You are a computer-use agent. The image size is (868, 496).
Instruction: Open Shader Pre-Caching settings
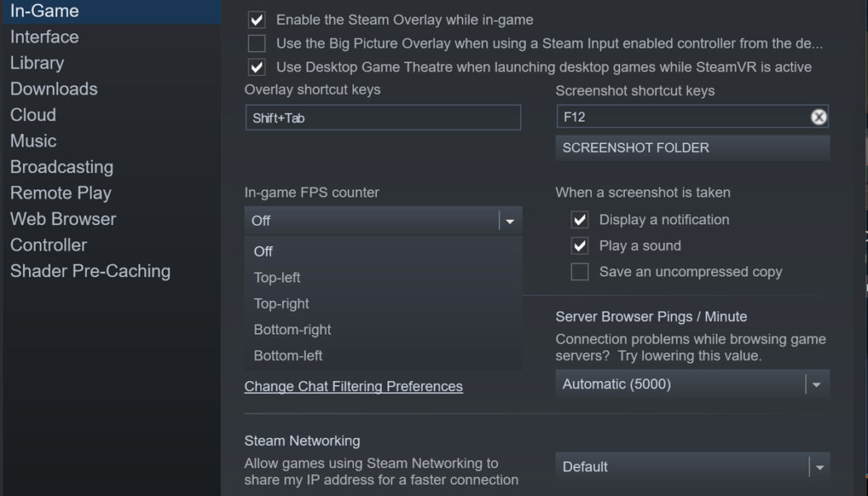point(90,270)
